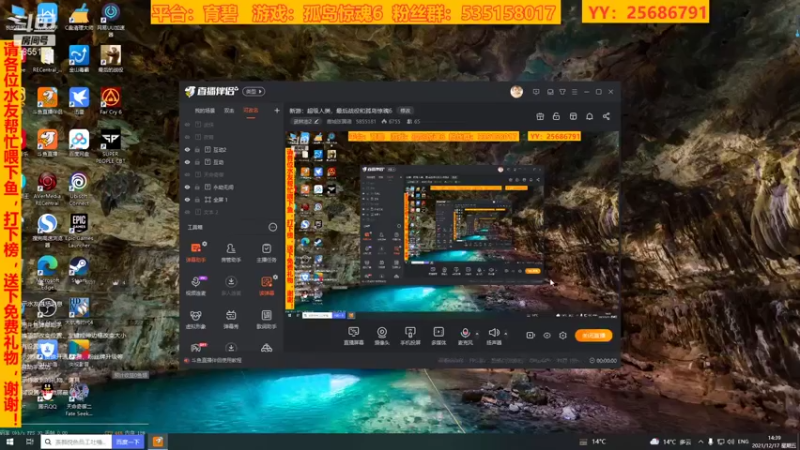Viewport: 800px width, 450px height.
Task: Click the gift box icon above preview
Action: pyautogui.click(x=540, y=116)
